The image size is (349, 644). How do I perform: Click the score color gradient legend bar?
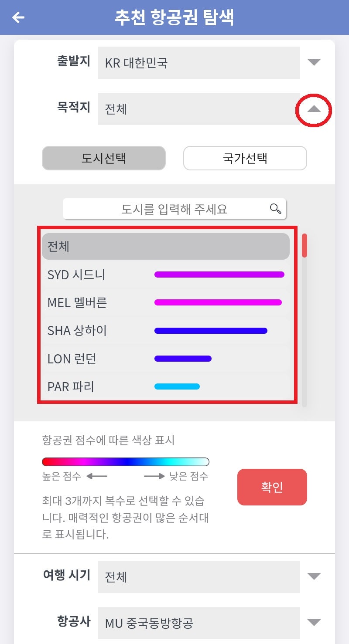pos(126,461)
